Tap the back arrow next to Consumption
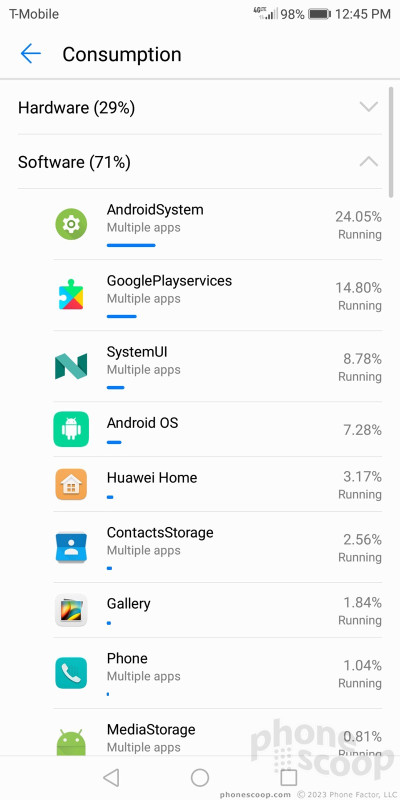The height and width of the screenshot is (800, 400). click(x=31, y=54)
